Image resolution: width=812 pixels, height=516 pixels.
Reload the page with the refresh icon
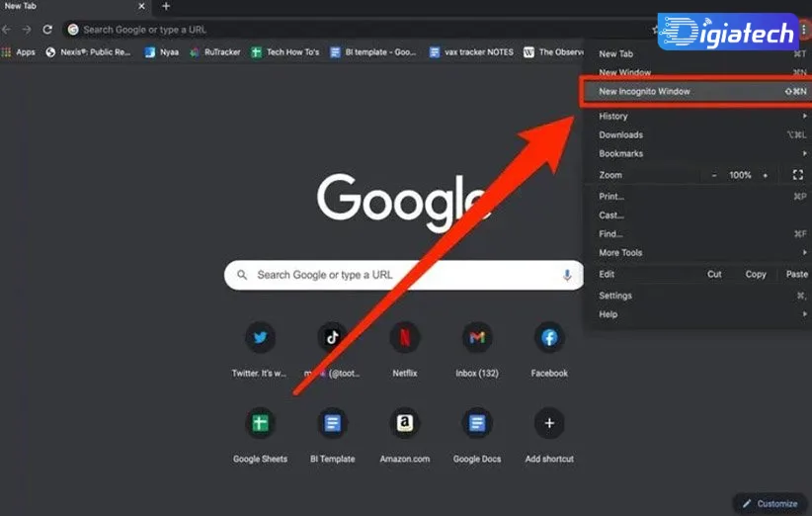tap(47, 30)
